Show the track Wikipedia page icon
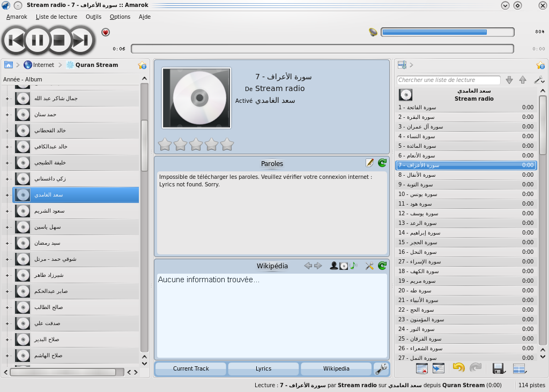 [x=353, y=266]
